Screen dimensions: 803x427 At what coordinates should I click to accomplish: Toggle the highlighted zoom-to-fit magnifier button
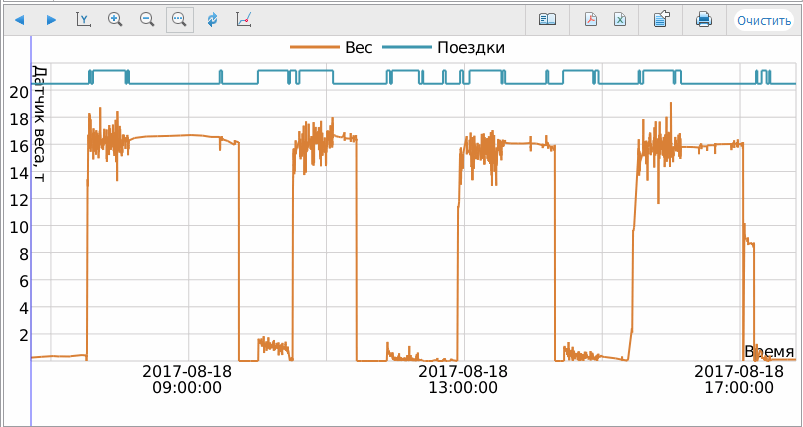click(180, 19)
